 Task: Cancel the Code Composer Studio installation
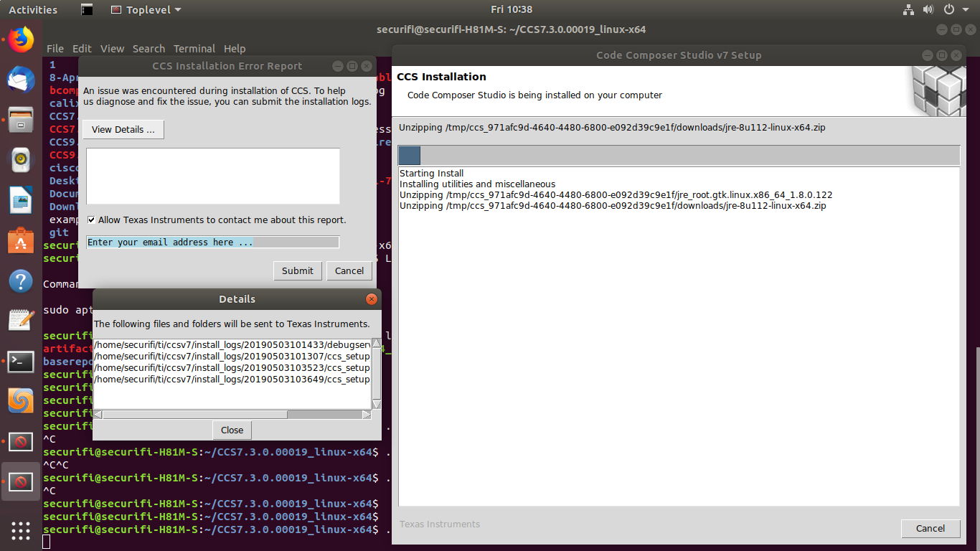click(930, 528)
